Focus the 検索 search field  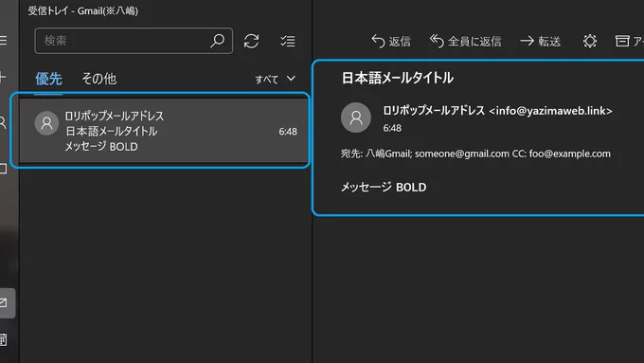tap(134, 41)
